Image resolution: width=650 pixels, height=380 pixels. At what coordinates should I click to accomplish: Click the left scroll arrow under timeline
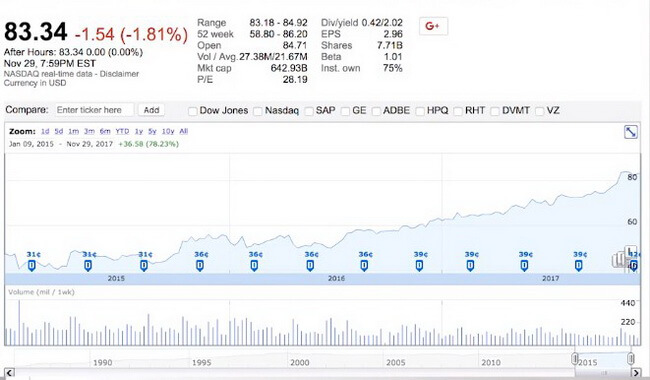tap(10, 373)
